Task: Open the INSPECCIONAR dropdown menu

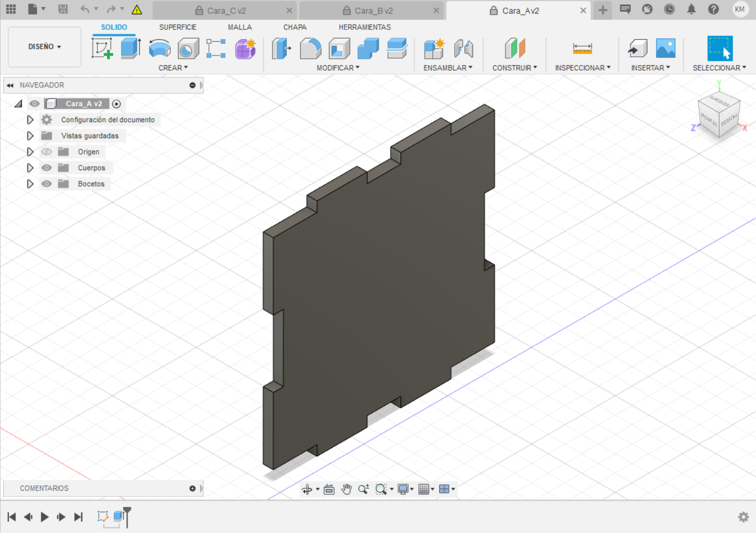Action: 582,68
